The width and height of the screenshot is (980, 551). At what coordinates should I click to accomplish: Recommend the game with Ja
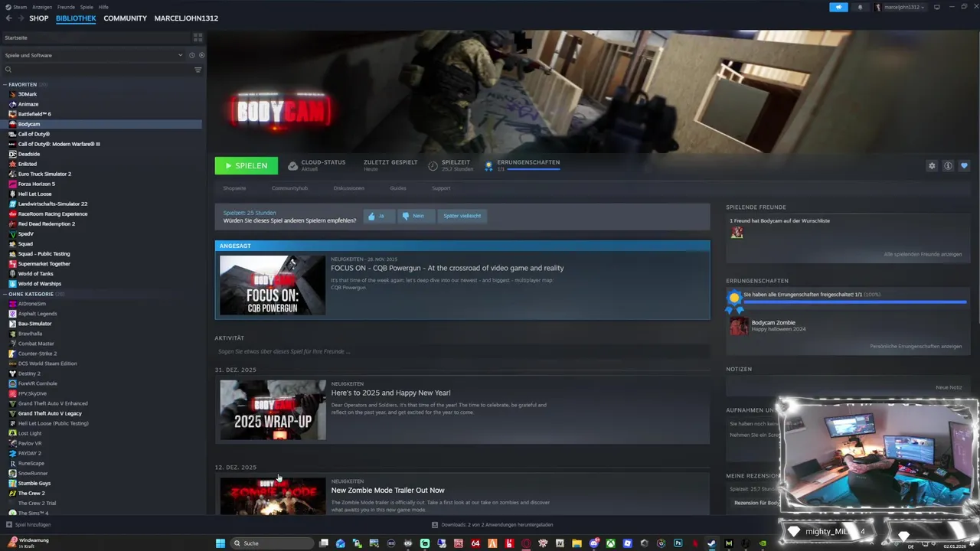click(379, 216)
